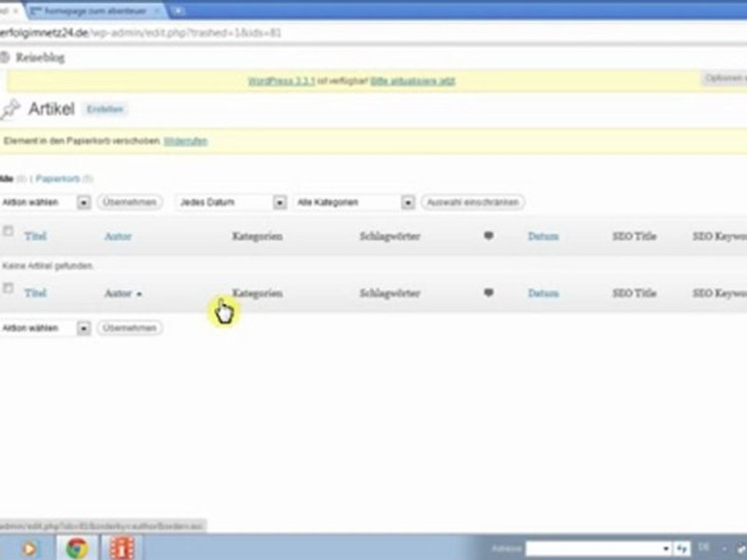Tick the select-all checkbox in top header
The width and height of the screenshot is (747, 560).
pyautogui.click(x=8, y=232)
